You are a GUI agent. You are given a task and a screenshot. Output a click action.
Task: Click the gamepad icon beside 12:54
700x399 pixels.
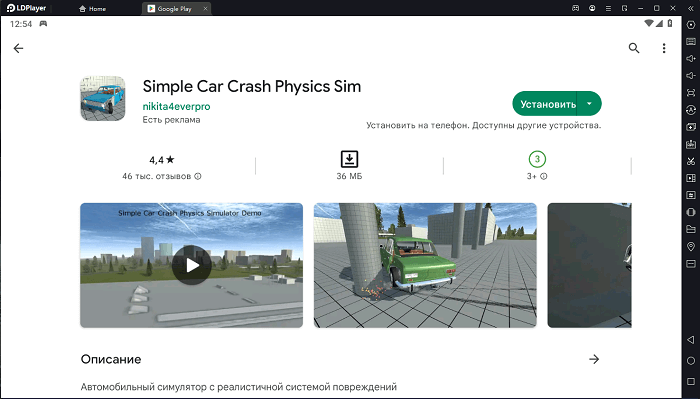click(43, 24)
